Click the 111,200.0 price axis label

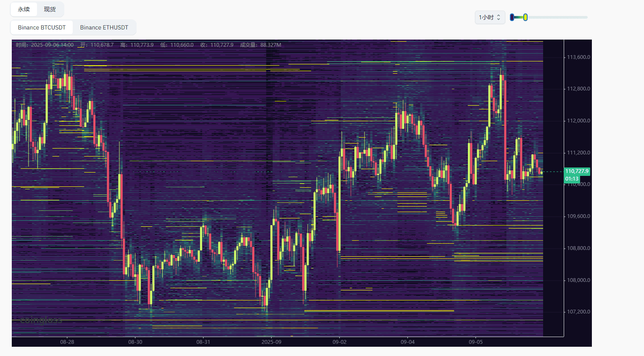point(578,153)
